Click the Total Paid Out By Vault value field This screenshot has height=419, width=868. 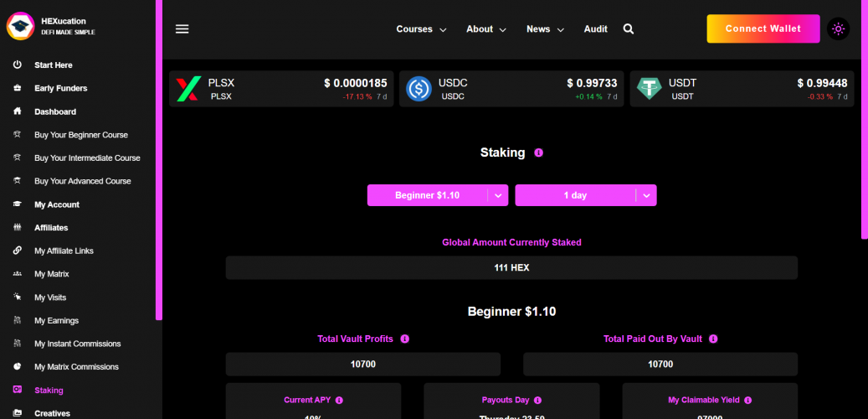click(x=660, y=365)
